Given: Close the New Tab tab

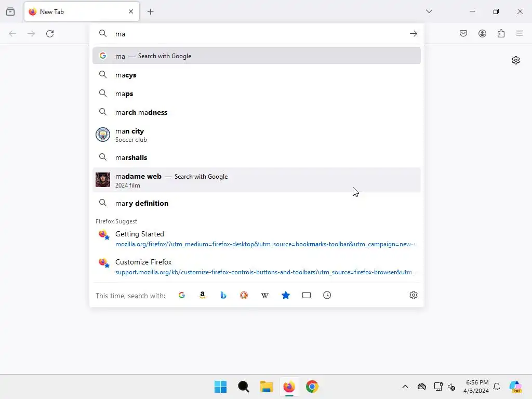Looking at the screenshot, I should [x=131, y=11].
